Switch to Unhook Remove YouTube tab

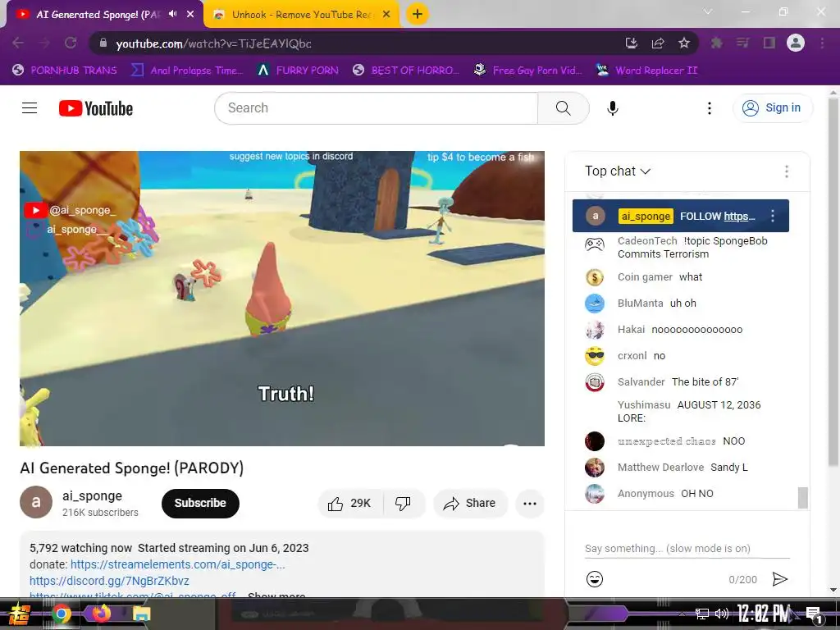tap(300, 15)
